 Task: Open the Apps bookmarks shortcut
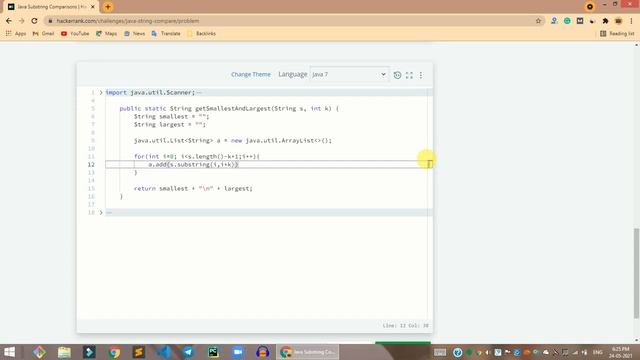click(16, 33)
